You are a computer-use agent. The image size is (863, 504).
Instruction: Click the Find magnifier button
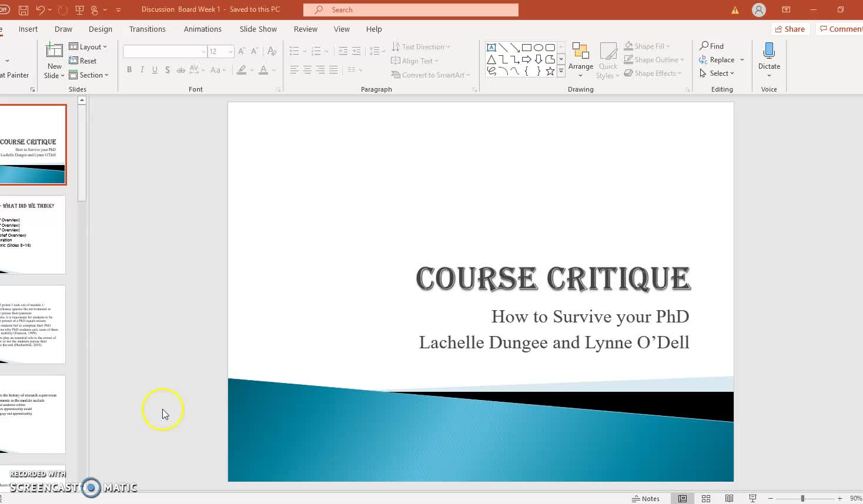[x=711, y=46]
